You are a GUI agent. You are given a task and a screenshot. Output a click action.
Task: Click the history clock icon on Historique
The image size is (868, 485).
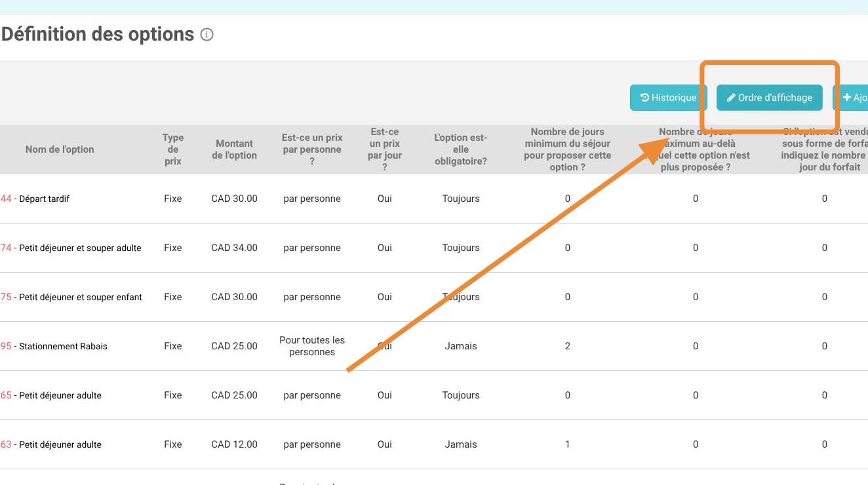click(645, 98)
